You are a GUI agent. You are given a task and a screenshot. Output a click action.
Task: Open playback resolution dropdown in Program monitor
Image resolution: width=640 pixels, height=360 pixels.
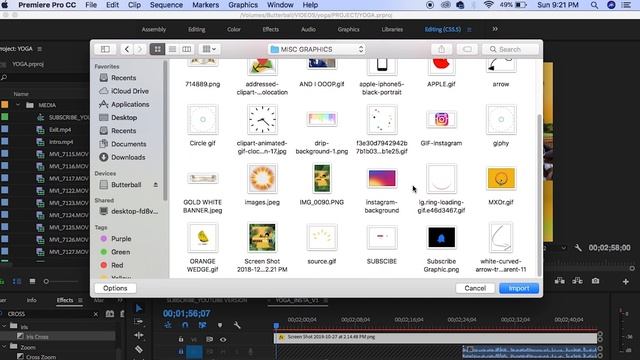[563, 248]
